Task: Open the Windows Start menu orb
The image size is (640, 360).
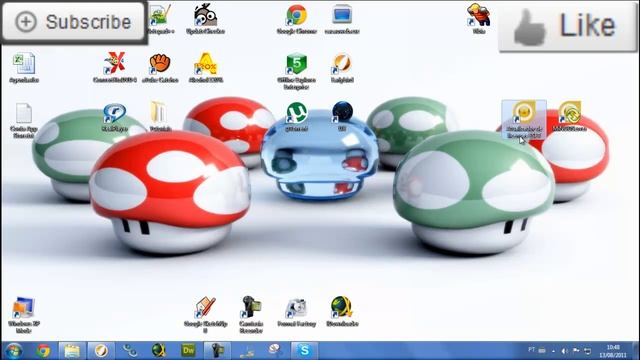Action: pos(14,351)
